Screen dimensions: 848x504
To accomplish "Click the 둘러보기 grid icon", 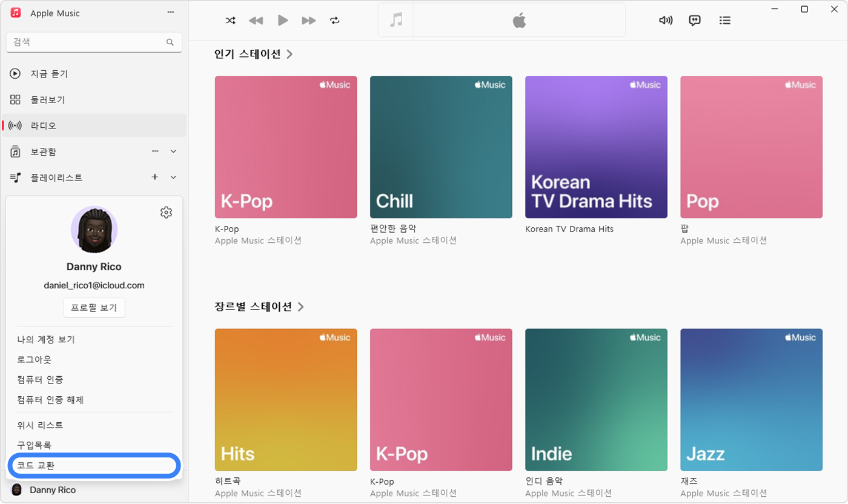I will click(16, 100).
